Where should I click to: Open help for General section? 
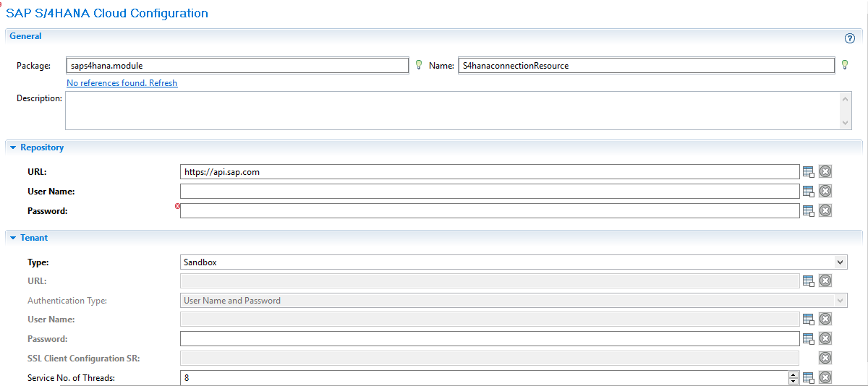tap(850, 38)
